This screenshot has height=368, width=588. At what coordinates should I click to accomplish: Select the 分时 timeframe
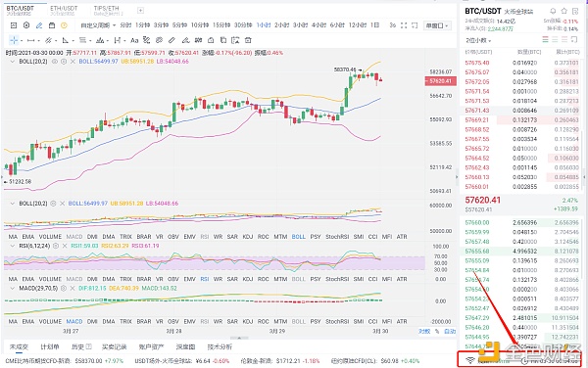click(x=125, y=25)
